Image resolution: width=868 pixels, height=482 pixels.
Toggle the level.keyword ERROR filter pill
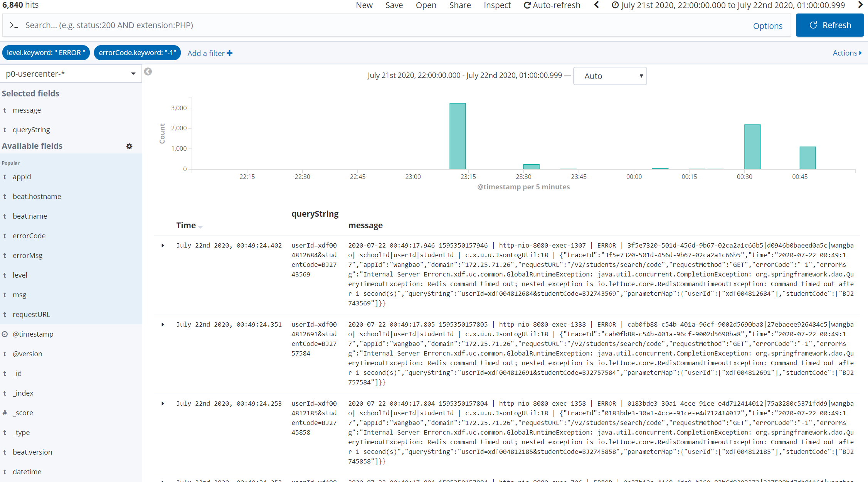46,53
